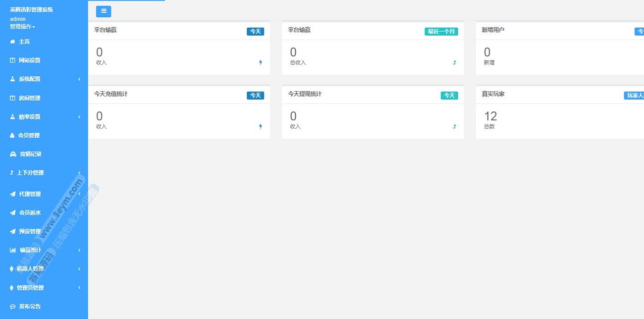
Task: Click the bar chart icon beside 输赢统计
Action: click(x=13, y=250)
